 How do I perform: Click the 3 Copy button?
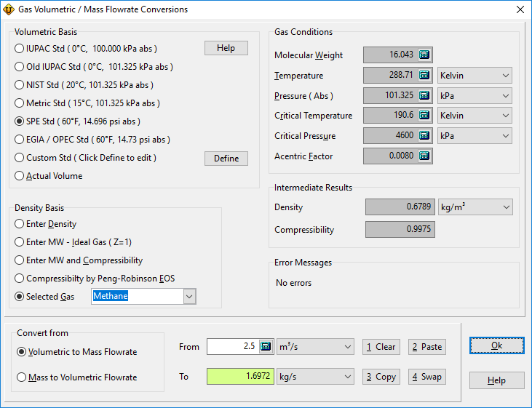pyautogui.click(x=381, y=377)
